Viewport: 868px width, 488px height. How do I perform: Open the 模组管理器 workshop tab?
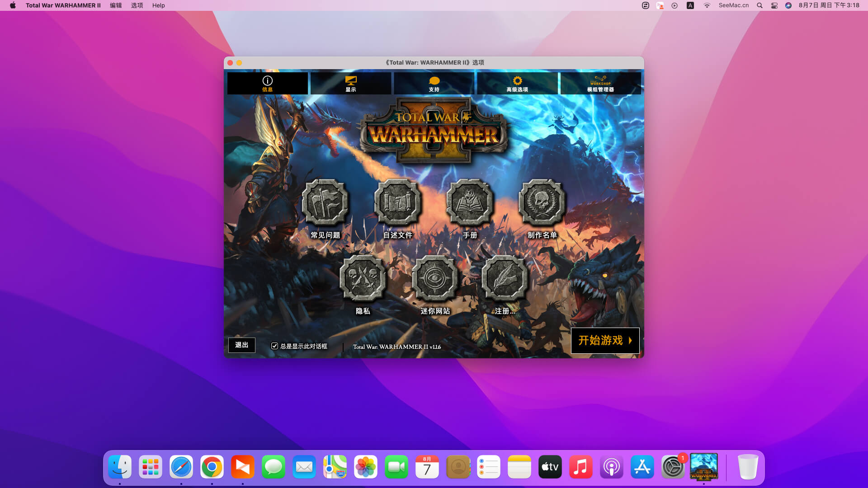click(x=600, y=84)
